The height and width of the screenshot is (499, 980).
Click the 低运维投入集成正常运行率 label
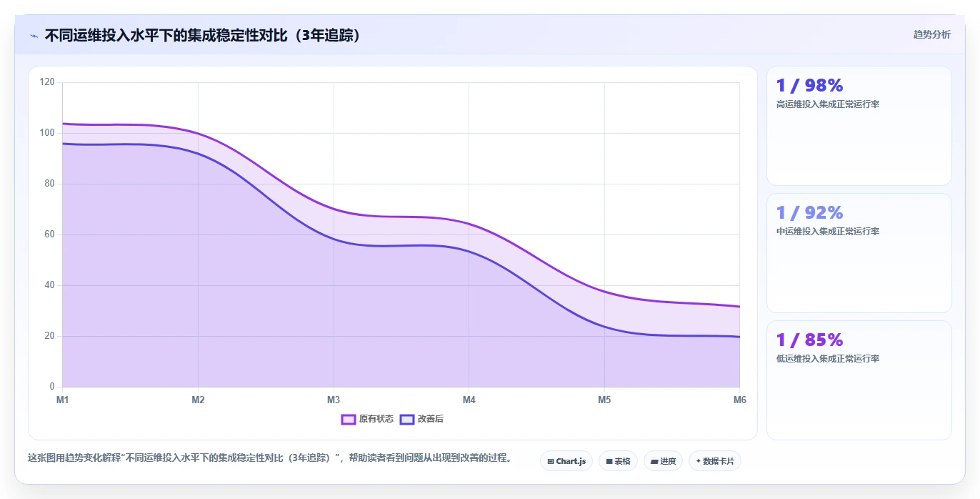(828, 359)
